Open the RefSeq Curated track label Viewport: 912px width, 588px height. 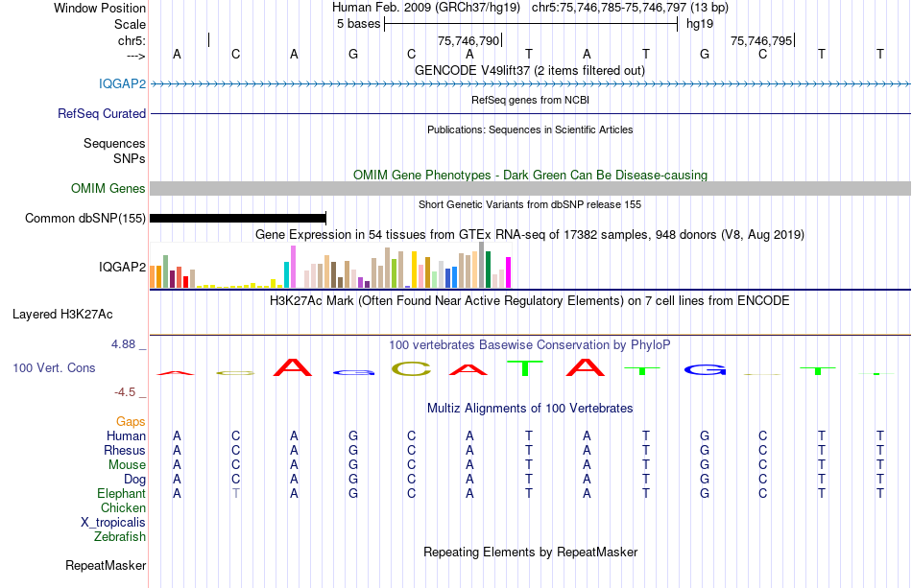click(101, 114)
